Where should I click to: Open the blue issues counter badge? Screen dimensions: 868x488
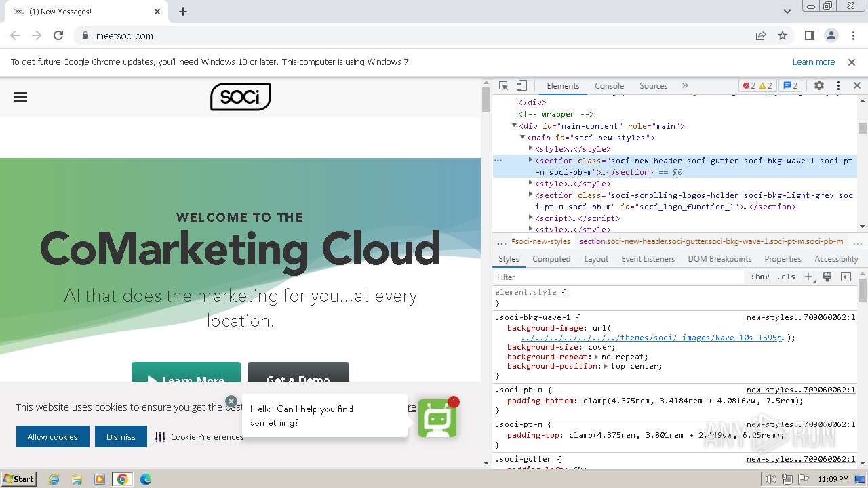[791, 86]
